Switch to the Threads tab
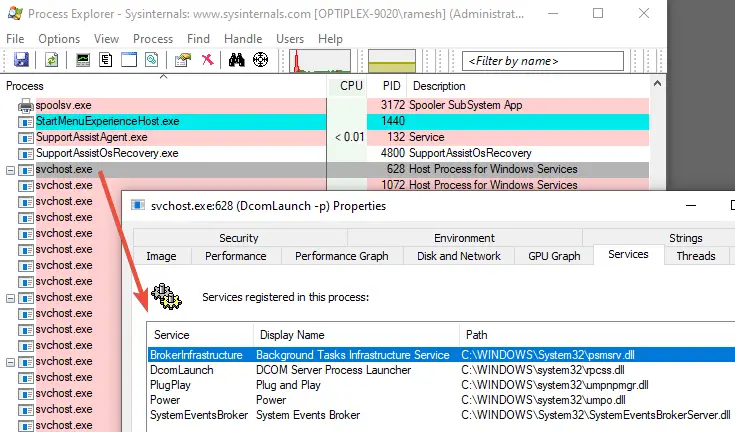This screenshot has width=735, height=432. click(x=696, y=256)
